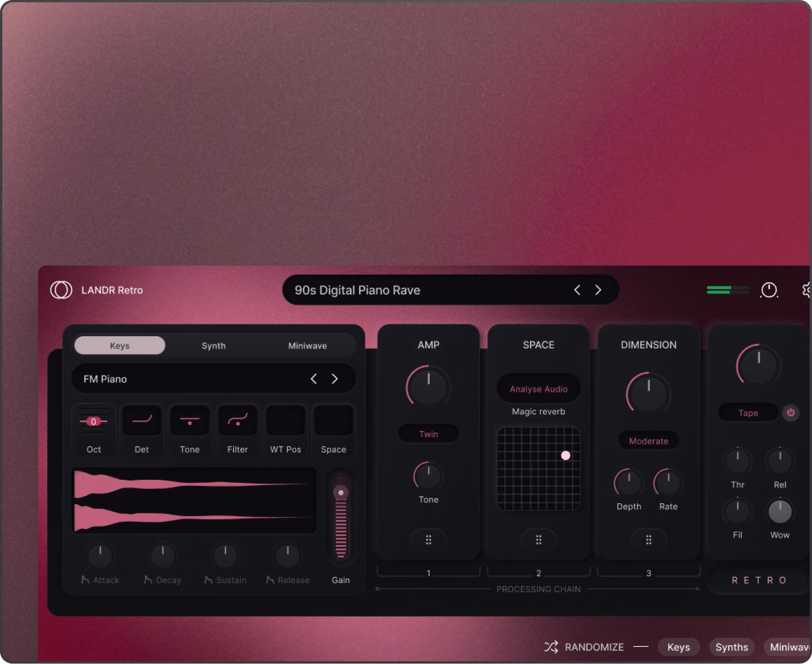Click the AMP module drag handle

pos(429,540)
